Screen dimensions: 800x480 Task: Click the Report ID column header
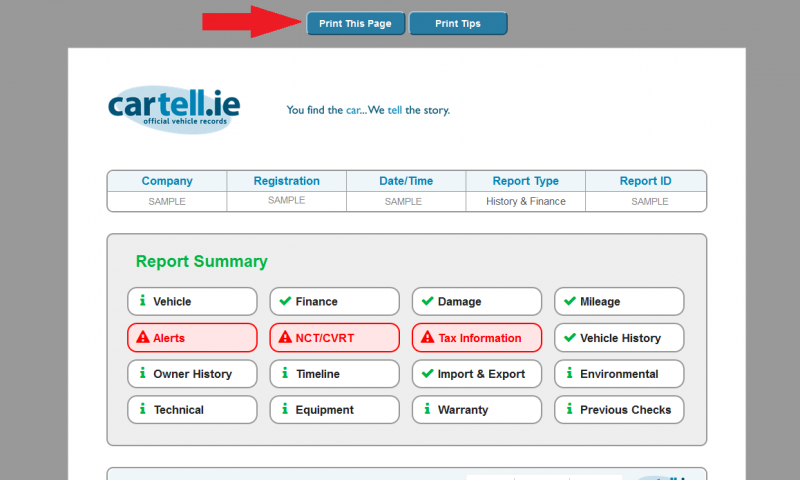(x=645, y=181)
